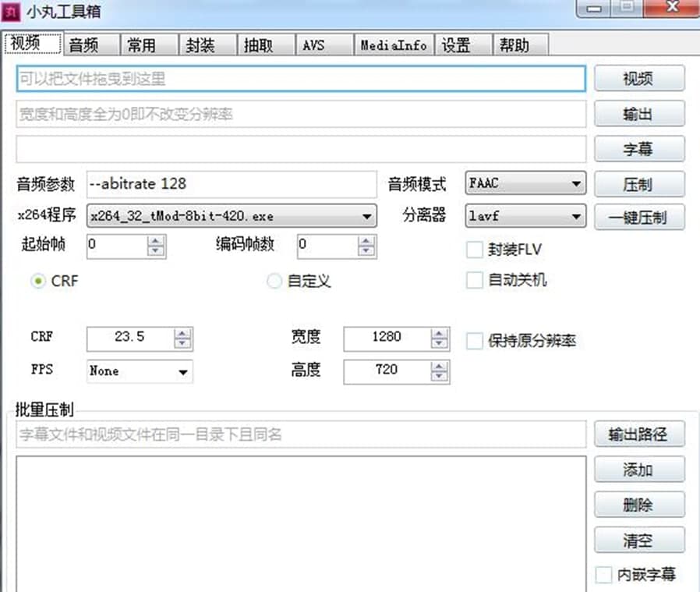700x592 pixels.
Task: Click the 输出路径 button
Action: [x=639, y=434]
